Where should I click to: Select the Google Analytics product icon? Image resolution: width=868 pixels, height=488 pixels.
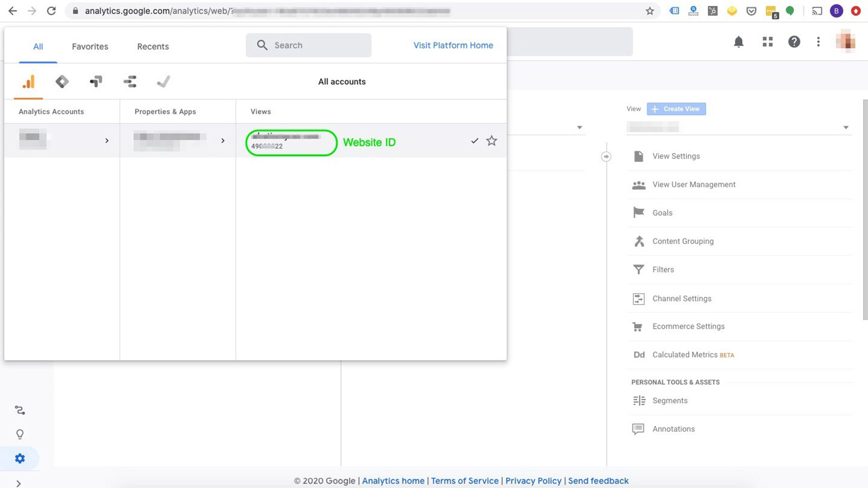pos(29,82)
